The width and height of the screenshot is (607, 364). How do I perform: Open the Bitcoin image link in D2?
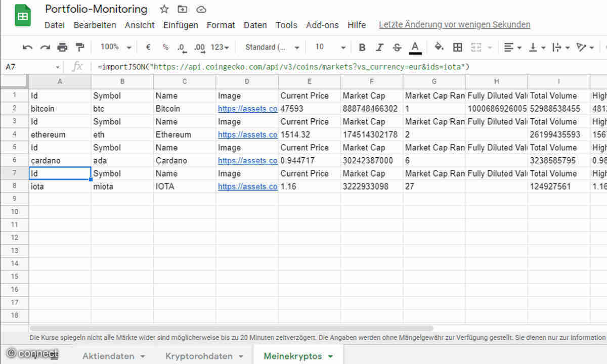pos(247,109)
